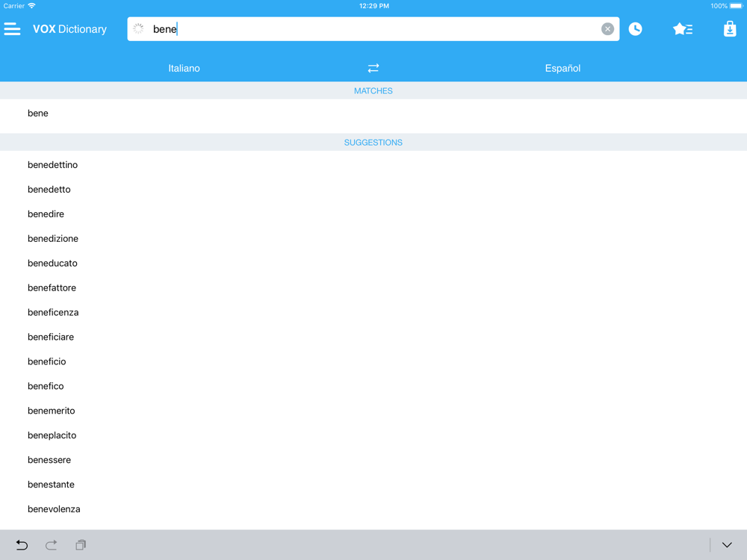Click the search input containing bene

[x=373, y=29]
